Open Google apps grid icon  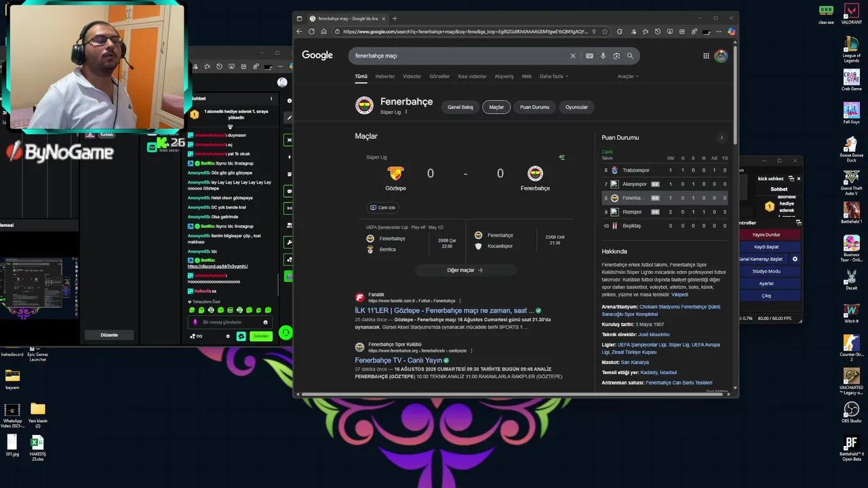pos(706,56)
